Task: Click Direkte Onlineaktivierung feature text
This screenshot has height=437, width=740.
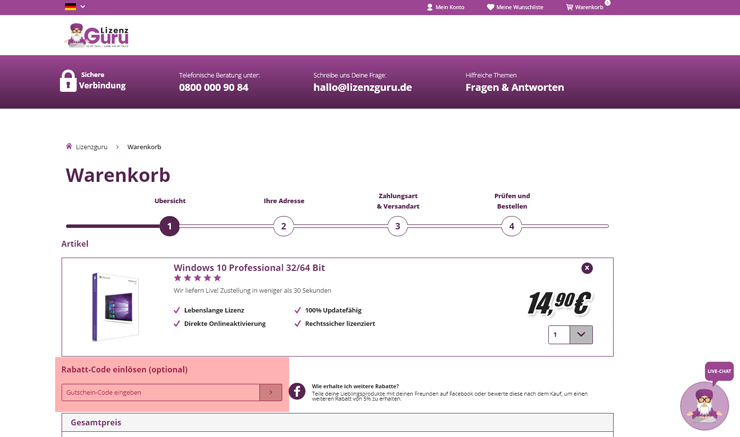Action: point(225,323)
